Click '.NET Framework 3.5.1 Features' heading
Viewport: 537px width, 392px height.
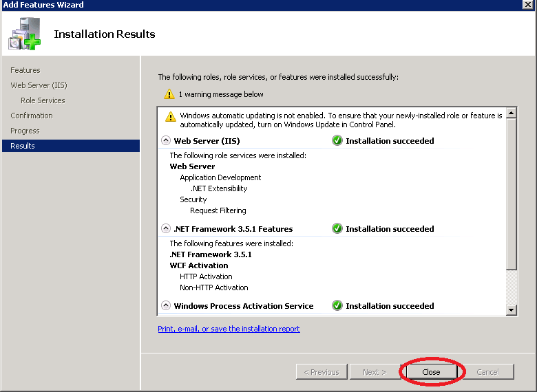pos(233,229)
